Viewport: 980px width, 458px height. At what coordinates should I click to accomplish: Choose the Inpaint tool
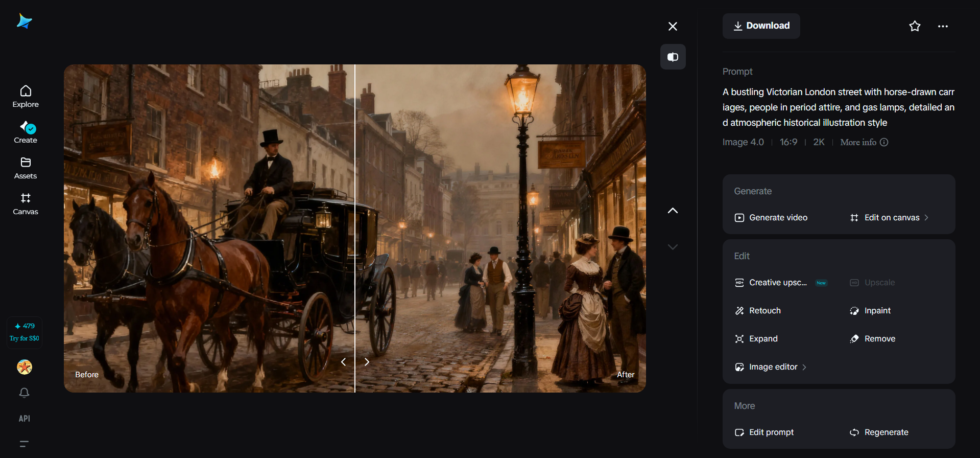point(870,311)
